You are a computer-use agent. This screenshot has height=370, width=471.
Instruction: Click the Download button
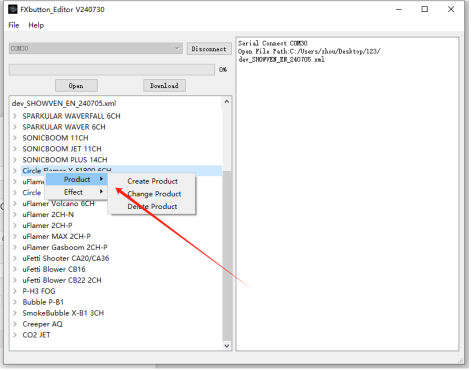(164, 86)
